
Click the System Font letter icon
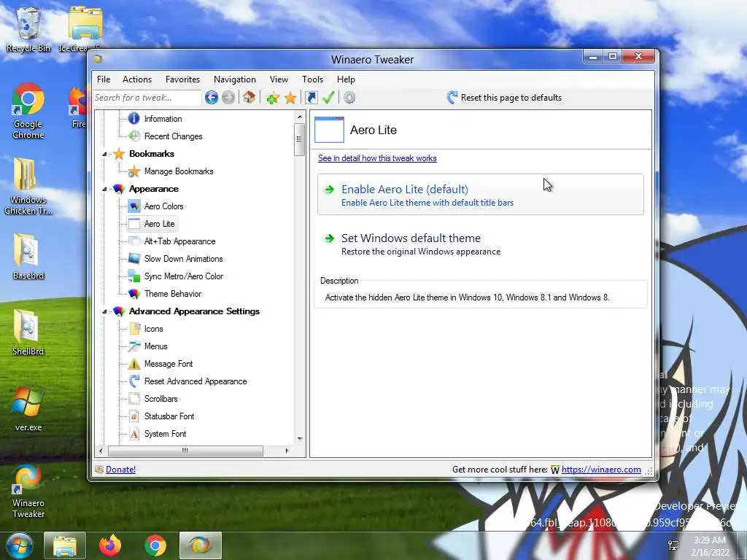(134, 434)
